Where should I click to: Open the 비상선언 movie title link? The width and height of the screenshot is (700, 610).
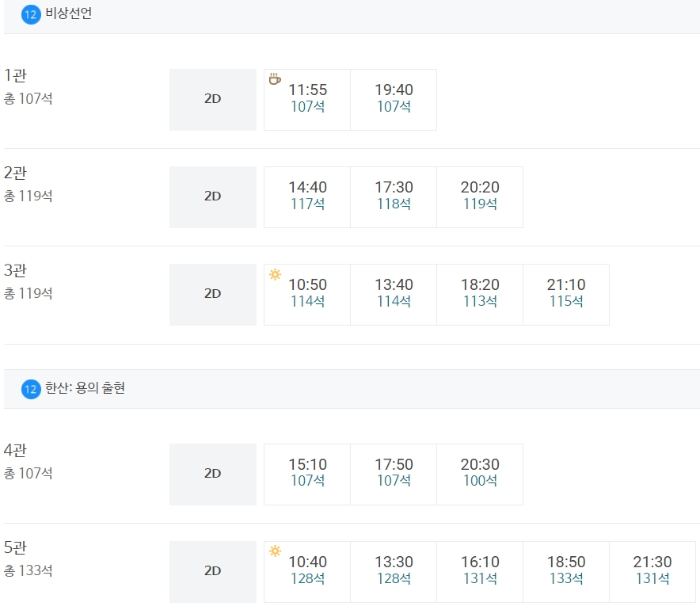69,13
